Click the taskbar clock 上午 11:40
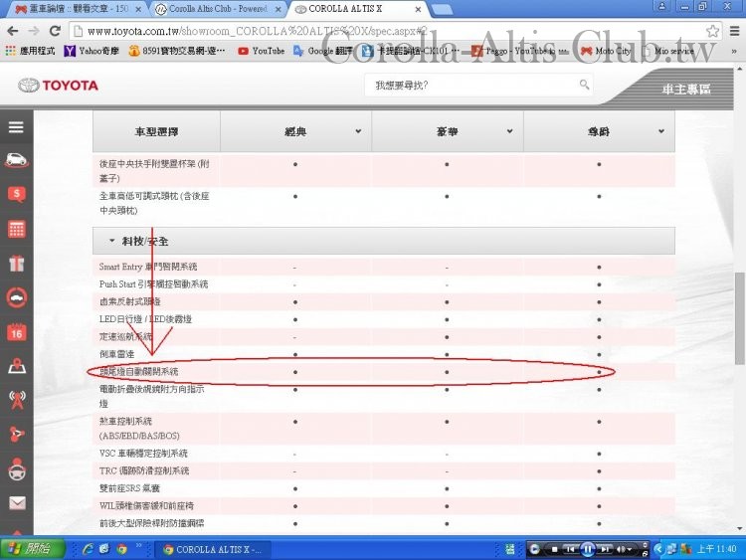The height and width of the screenshot is (560, 746). tap(716, 549)
